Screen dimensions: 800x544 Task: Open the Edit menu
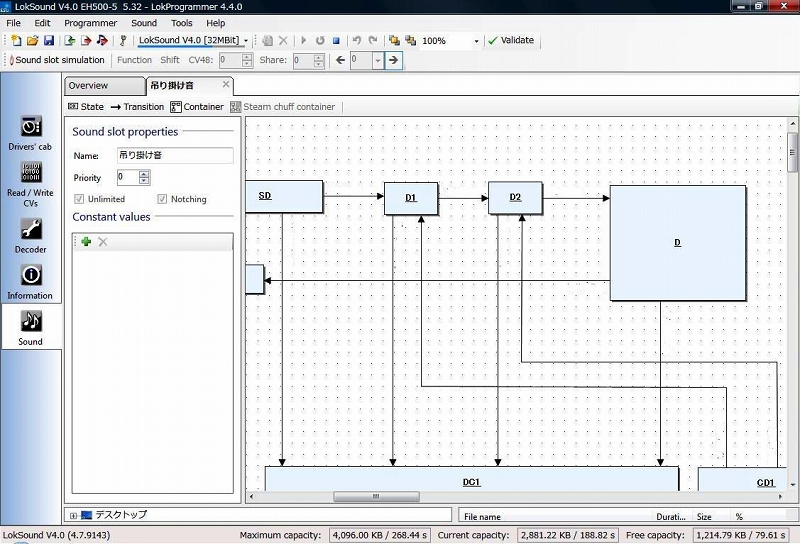tap(42, 23)
